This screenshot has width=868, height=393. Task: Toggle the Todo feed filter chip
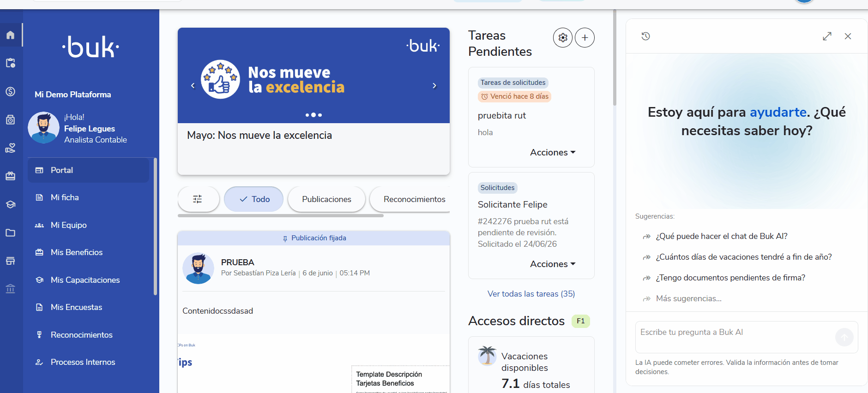click(x=254, y=199)
